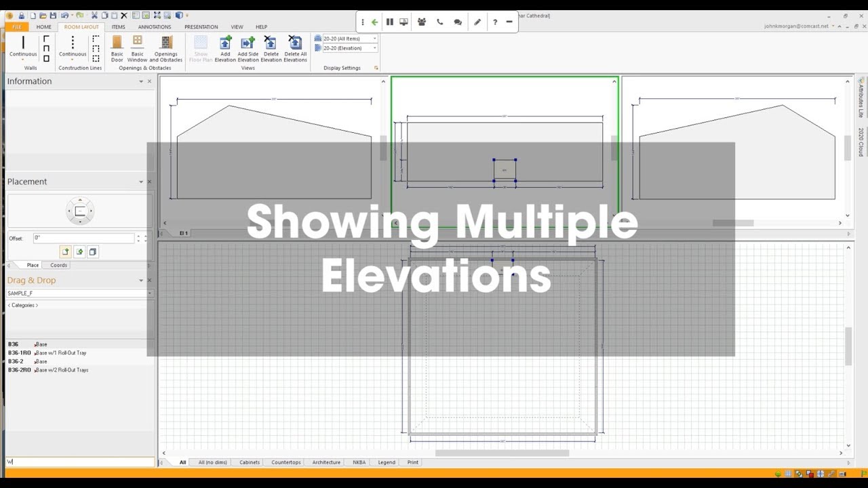The width and height of the screenshot is (868, 488).
Task: Click the Open folder icon in quick access toolbar
Action: point(43,15)
